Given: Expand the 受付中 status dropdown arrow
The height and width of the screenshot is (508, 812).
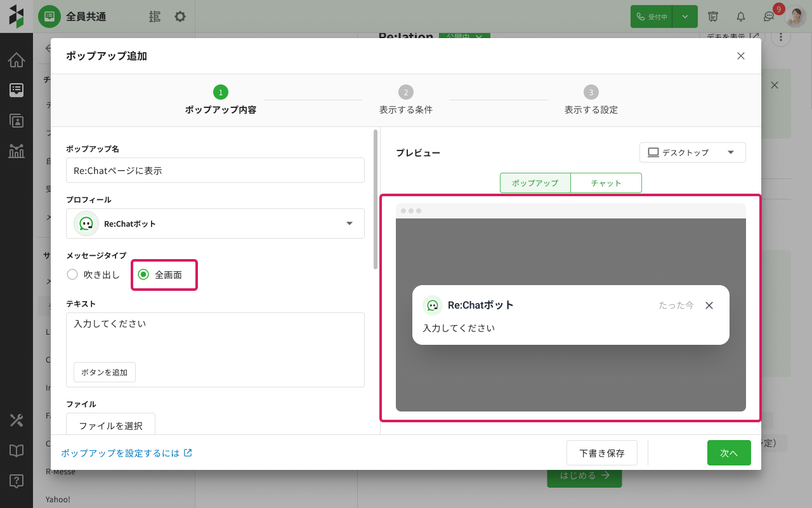Looking at the screenshot, I should point(685,17).
